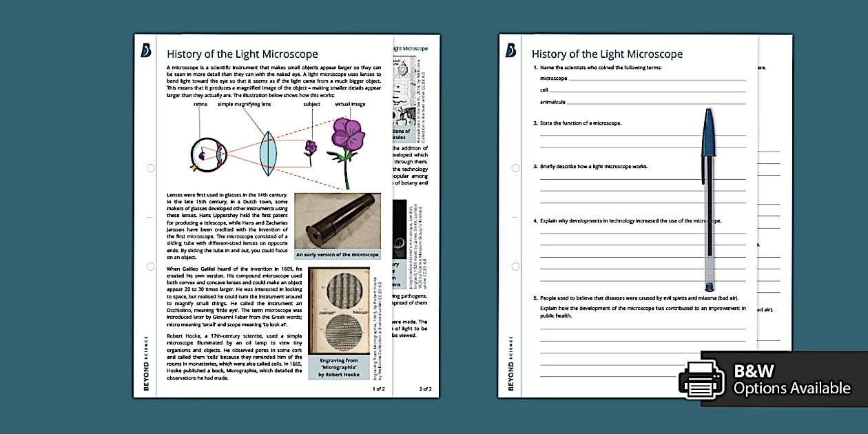Select the Beyond 'B' logo on the right worksheet

(x=511, y=50)
